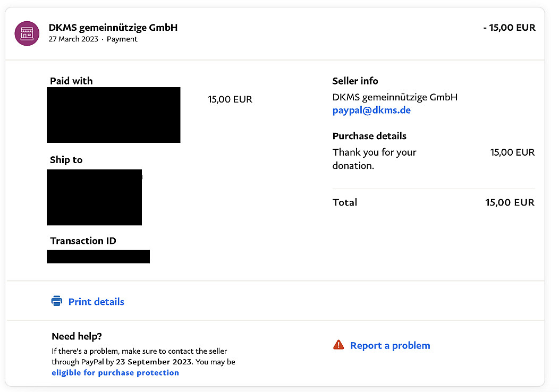
Task: Click the redacted Paid with box
Action: pyautogui.click(x=113, y=115)
